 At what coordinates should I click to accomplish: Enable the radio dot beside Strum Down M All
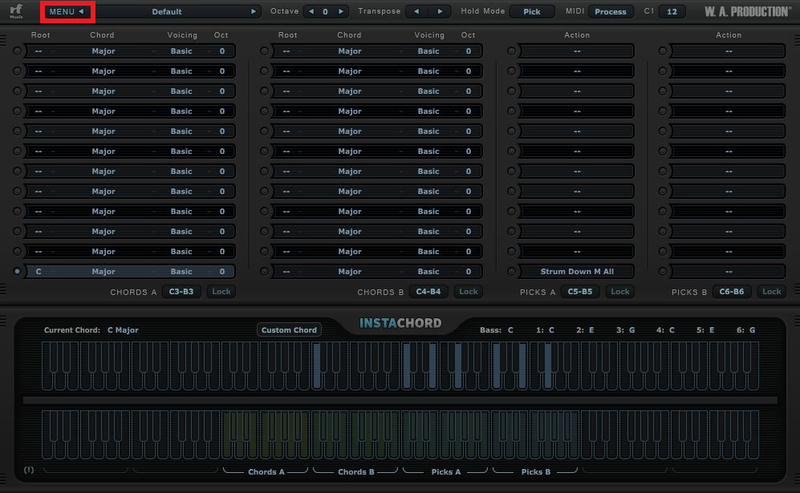[x=511, y=271]
